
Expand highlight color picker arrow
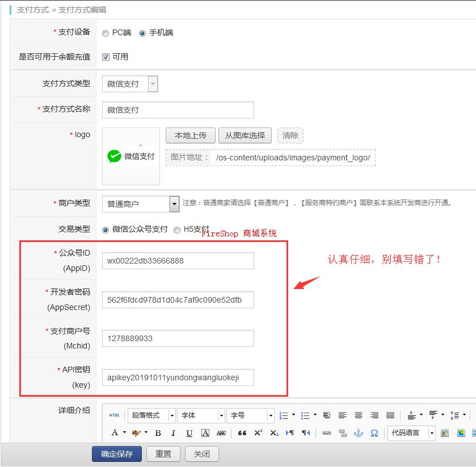[146, 432]
